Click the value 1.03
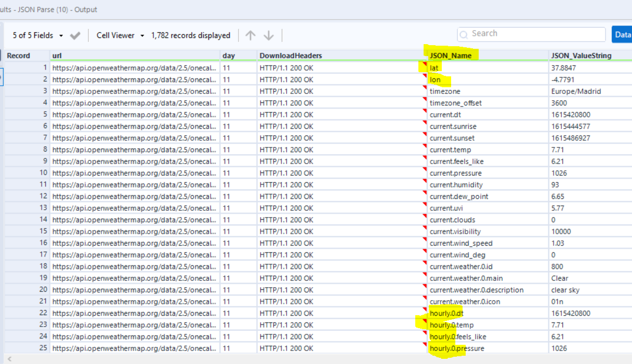This screenshot has height=364, width=632. tap(590, 243)
